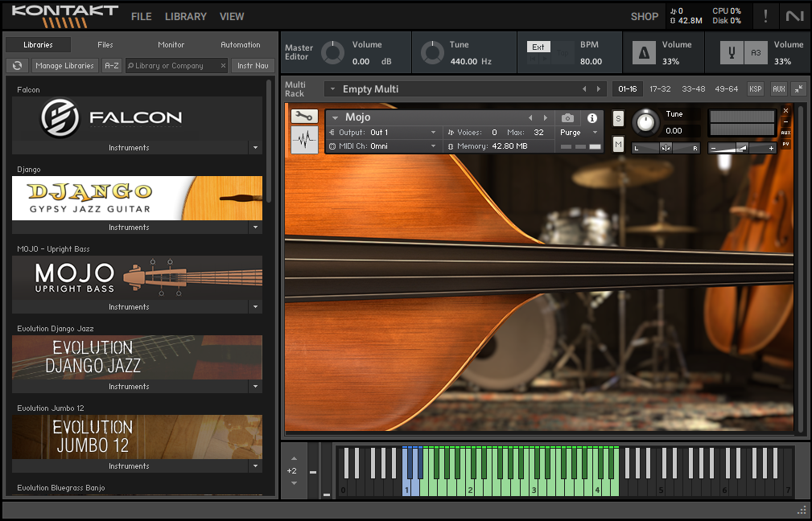This screenshot has width=812, height=521.
Task: Open Evolution Jumbo 12 Instruments dropdown arrow
Action: click(x=255, y=466)
